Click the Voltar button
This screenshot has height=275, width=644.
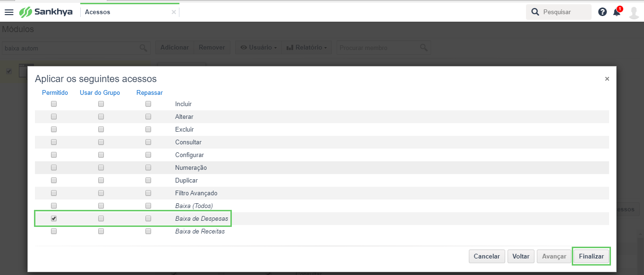coord(521,256)
